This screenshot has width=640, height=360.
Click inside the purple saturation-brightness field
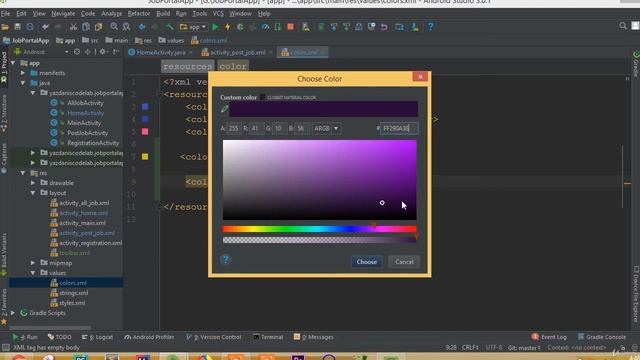pos(320,180)
